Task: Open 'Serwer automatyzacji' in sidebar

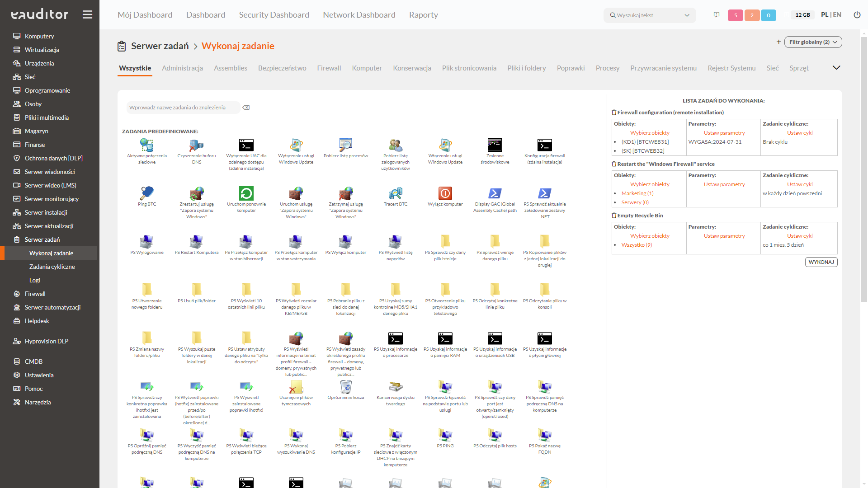Action: [x=52, y=307]
